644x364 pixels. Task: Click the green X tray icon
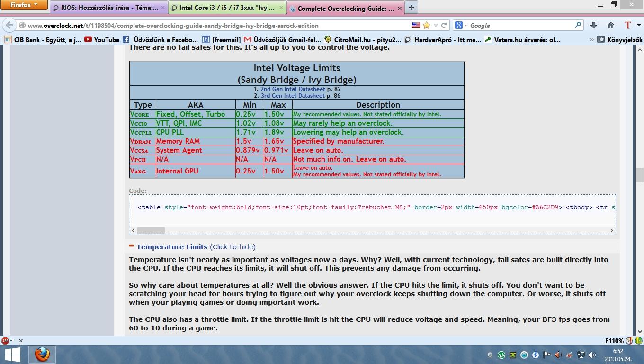[x=512, y=355]
